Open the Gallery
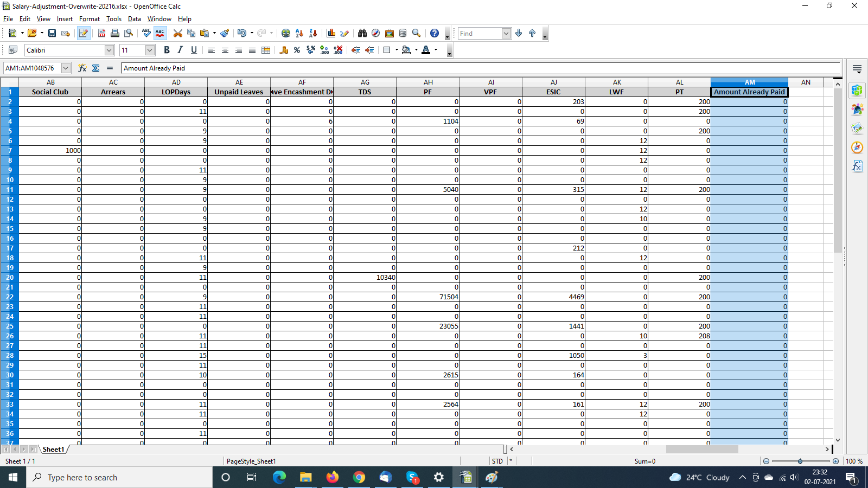The width and height of the screenshot is (868, 488). (x=390, y=33)
